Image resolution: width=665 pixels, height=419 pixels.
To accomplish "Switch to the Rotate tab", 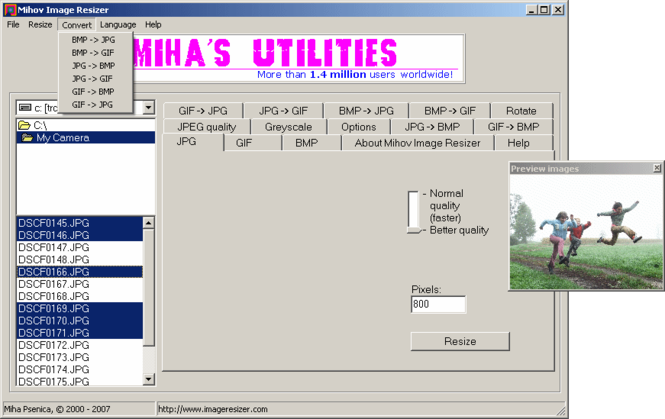I will (522, 111).
